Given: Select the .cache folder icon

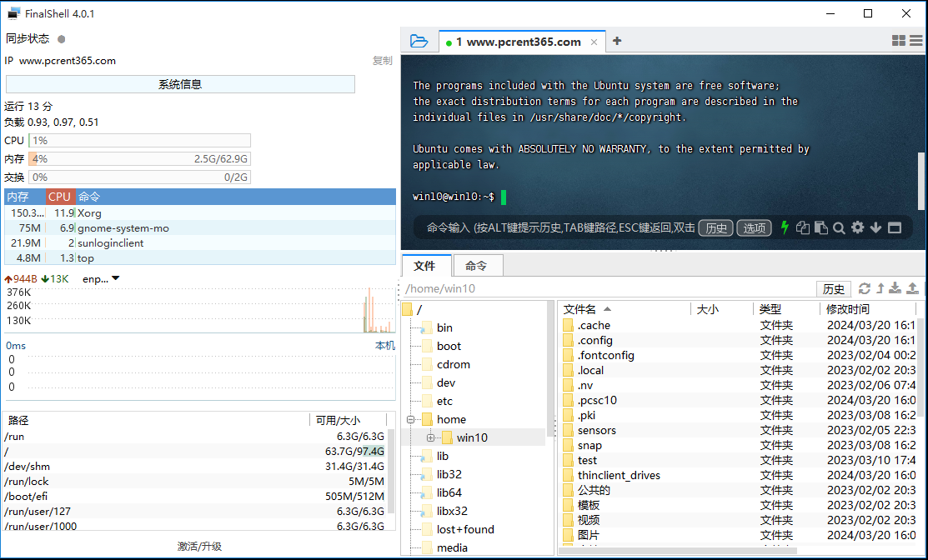Looking at the screenshot, I should tap(568, 325).
